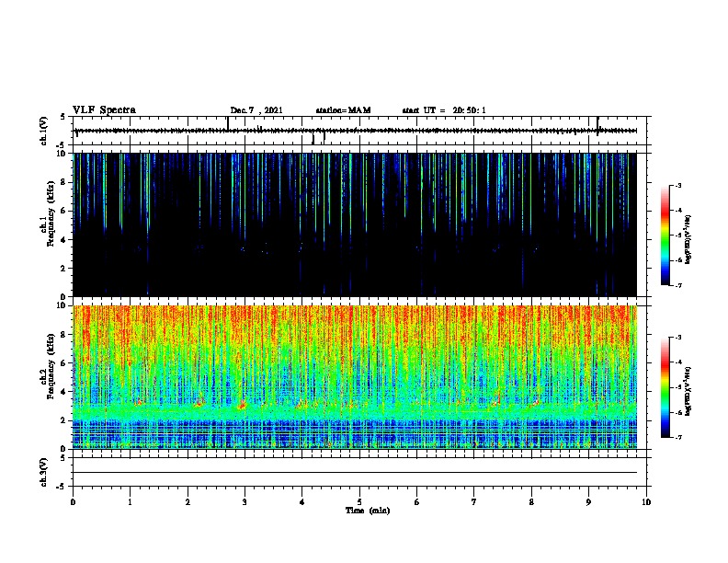Screen dimensions: 728x563
Task: Click the "6" tick on the time axis
Action: (417, 502)
